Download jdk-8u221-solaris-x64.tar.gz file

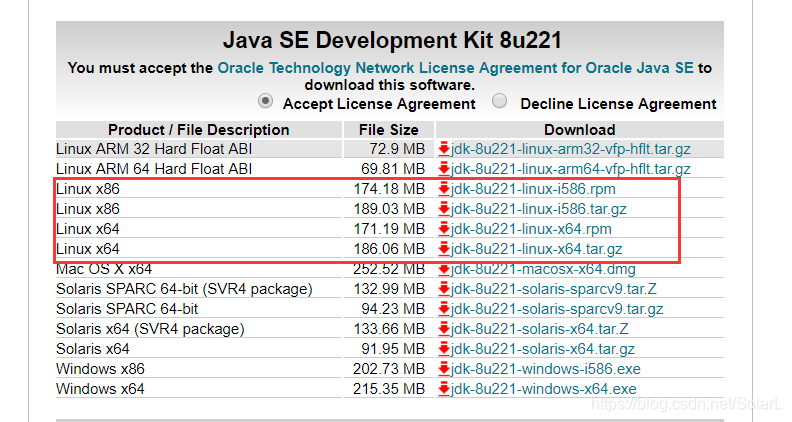pos(543,349)
